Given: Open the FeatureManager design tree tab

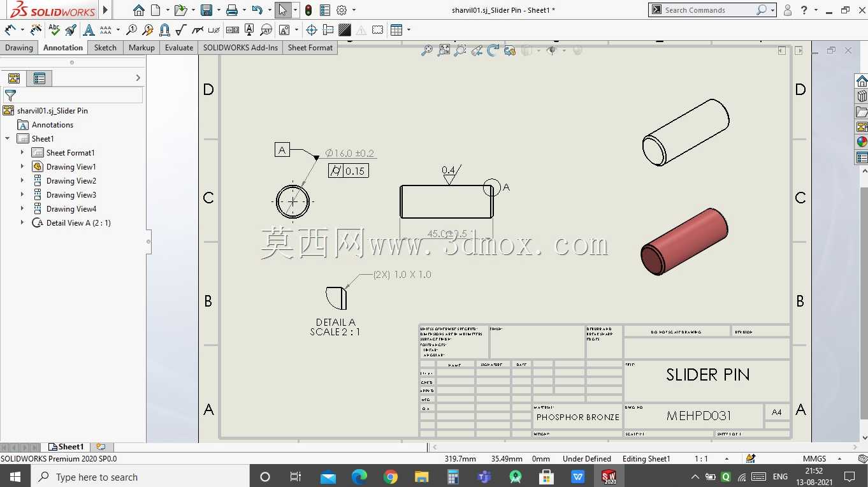Looking at the screenshot, I should (x=14, y=78).
